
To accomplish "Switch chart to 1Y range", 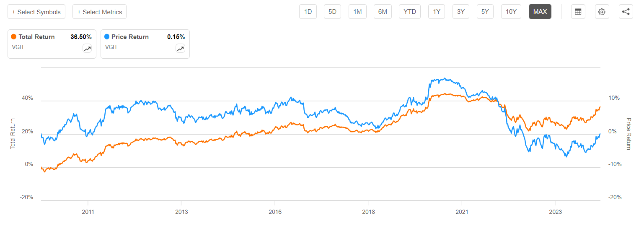I will point(437,12).
